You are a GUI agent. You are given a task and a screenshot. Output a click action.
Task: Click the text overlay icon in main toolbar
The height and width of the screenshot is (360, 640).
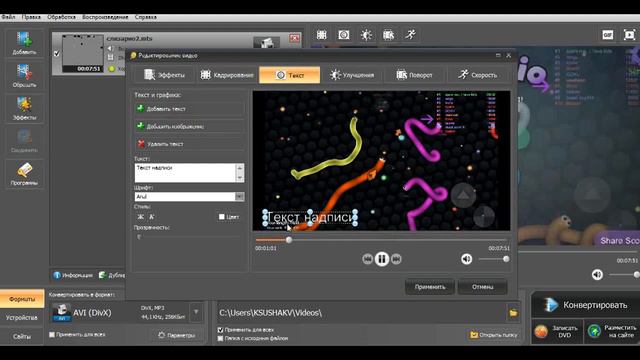344,35
